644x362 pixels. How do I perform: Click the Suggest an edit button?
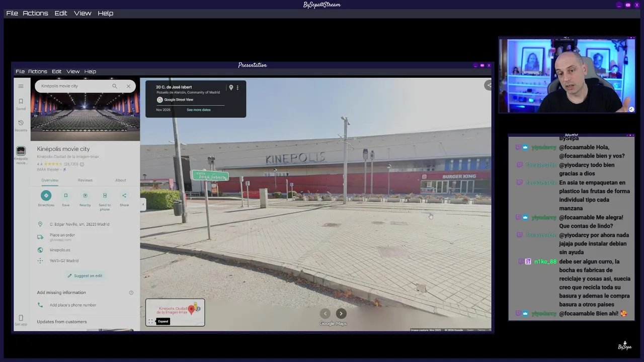[85, 276]
